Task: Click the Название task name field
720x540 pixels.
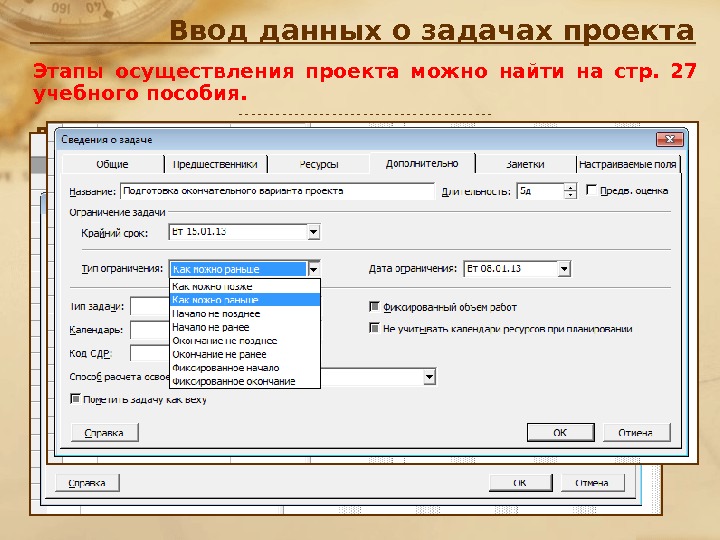Action: (x=277, y=191)
